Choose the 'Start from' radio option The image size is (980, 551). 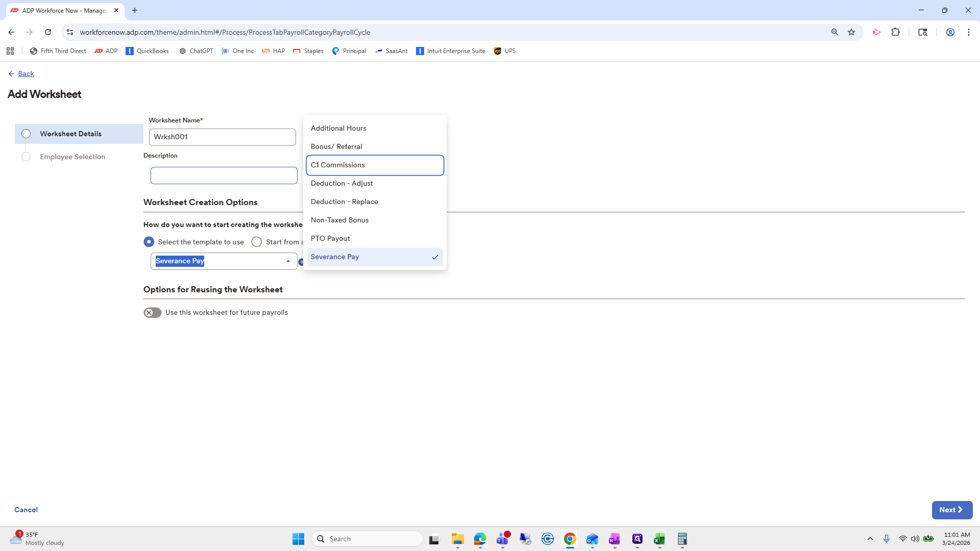[257, 242]
